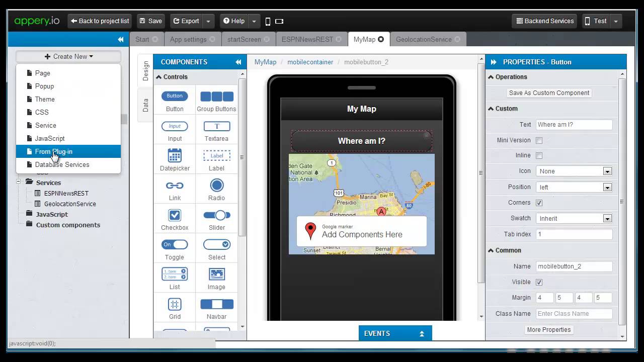Uncheck the Corners checkbox

coord(539,203)
